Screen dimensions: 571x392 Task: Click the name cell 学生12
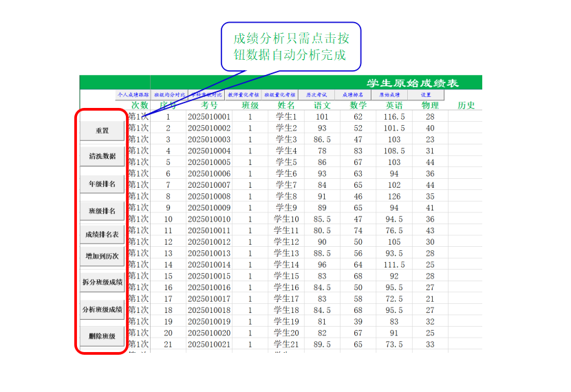tap(286, 242)
